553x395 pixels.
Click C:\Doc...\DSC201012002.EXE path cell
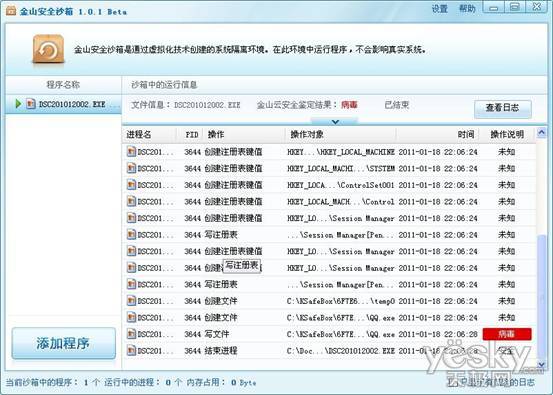click(x=341, y=351)
